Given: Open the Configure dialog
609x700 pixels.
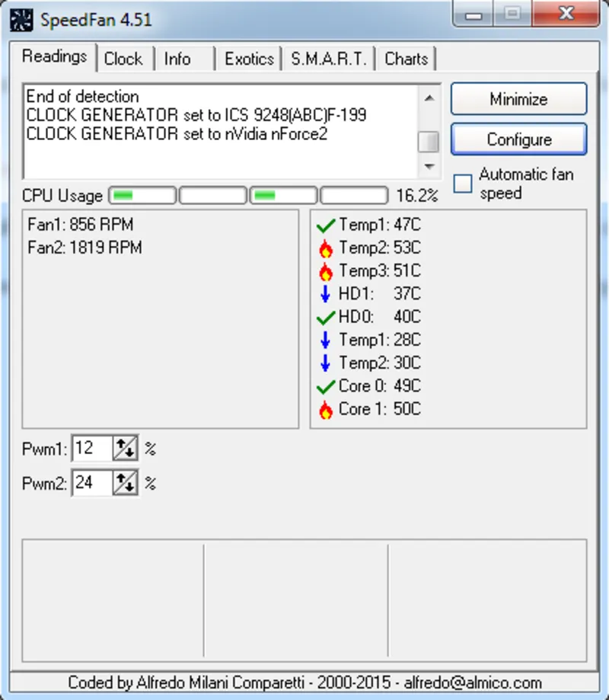Looking at the screenshot, I should 519,139.
